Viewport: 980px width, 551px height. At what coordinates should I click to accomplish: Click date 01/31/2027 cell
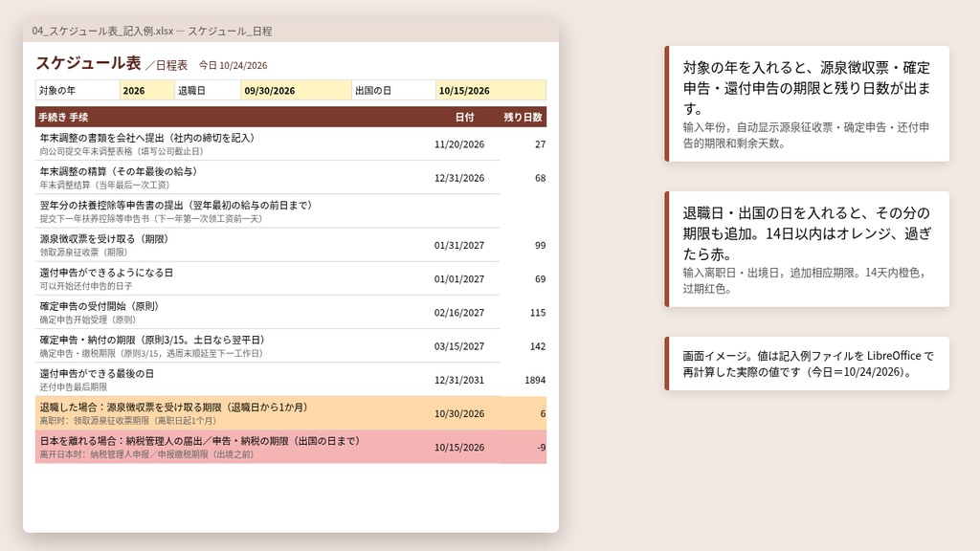pos(459,246)
